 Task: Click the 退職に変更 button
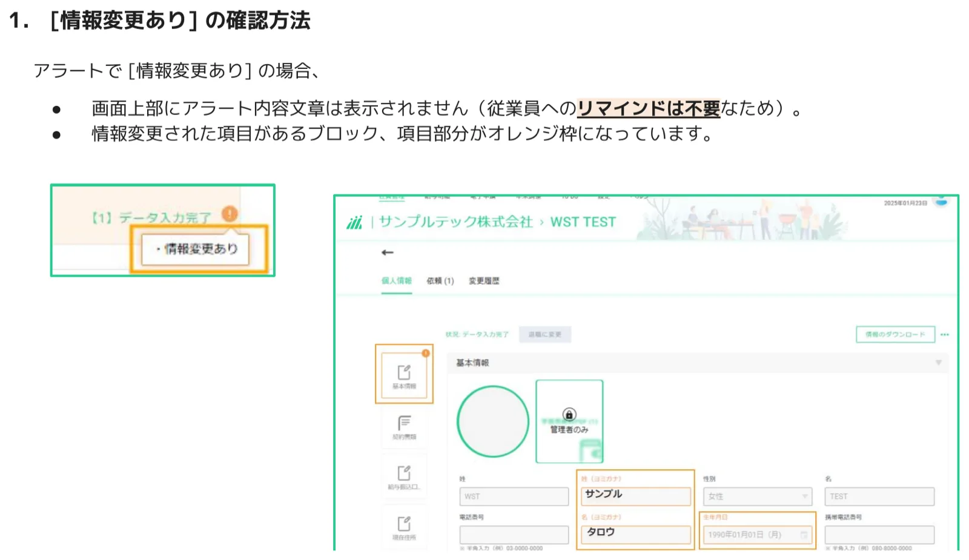545,334
